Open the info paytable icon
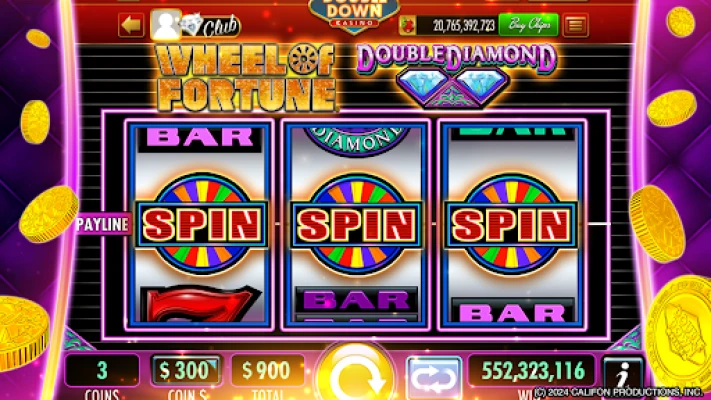 click(623, 375)
